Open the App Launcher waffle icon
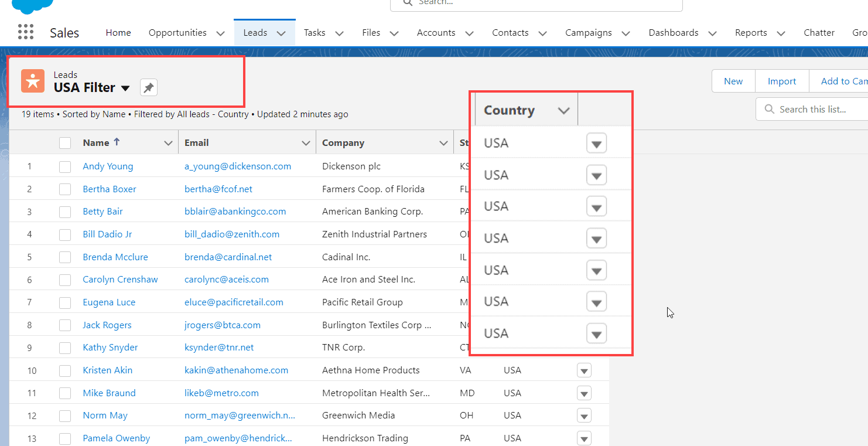 25,32
